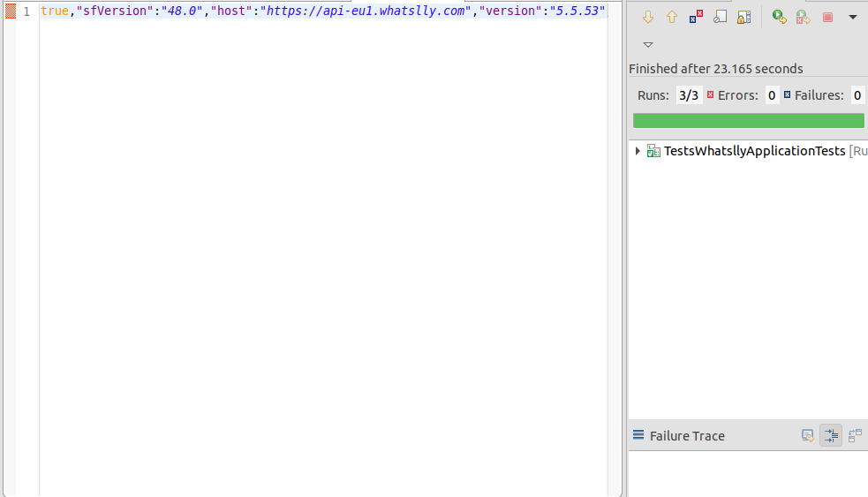Click Rerun Test – Failures First icon
Screen dimensions: 868x497
pyautogui.click(x=804, y=17)
